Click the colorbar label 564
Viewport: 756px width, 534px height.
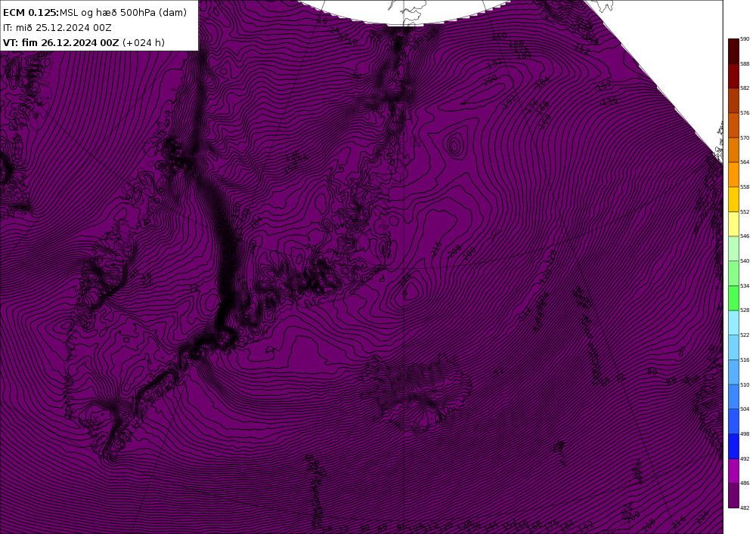point(745,162)
